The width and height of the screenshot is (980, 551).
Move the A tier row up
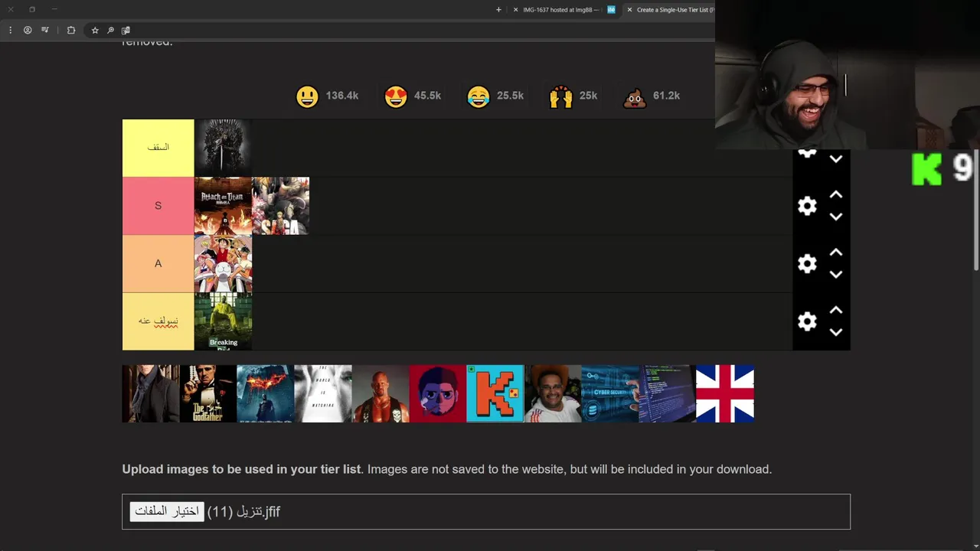[836, 252]
